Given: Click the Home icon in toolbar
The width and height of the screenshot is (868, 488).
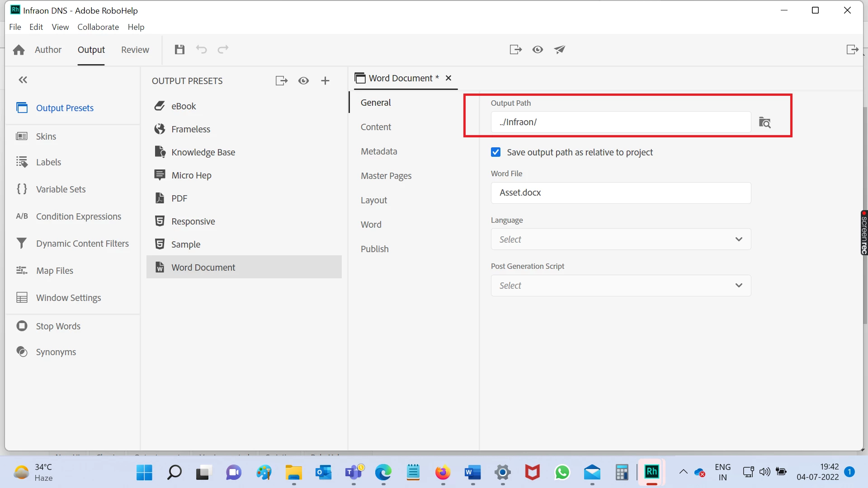Looking at the screenshot, I should tap(19, 50).
